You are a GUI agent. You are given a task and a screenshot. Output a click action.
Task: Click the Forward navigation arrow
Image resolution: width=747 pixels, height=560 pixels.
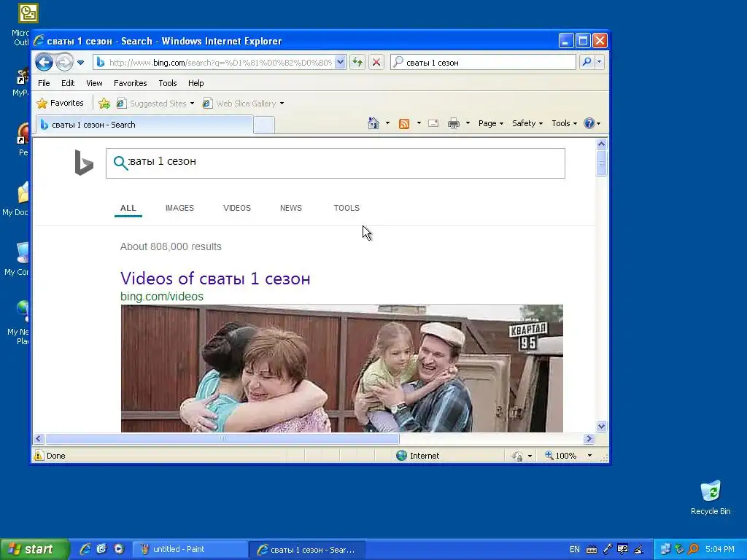click(64, 63)
